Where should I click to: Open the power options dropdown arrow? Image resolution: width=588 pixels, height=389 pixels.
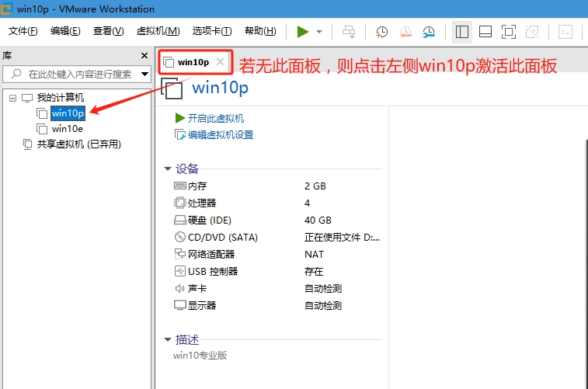319,32
